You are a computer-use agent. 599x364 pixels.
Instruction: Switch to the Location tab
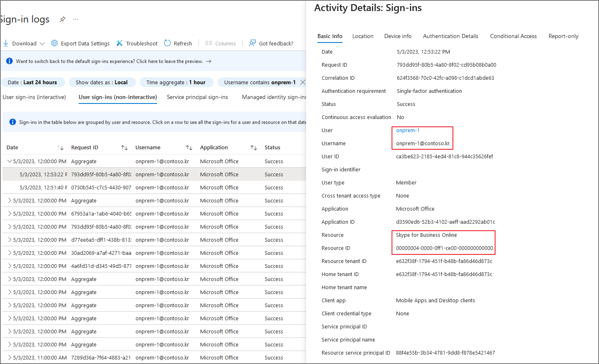click(x=363, y=36)
